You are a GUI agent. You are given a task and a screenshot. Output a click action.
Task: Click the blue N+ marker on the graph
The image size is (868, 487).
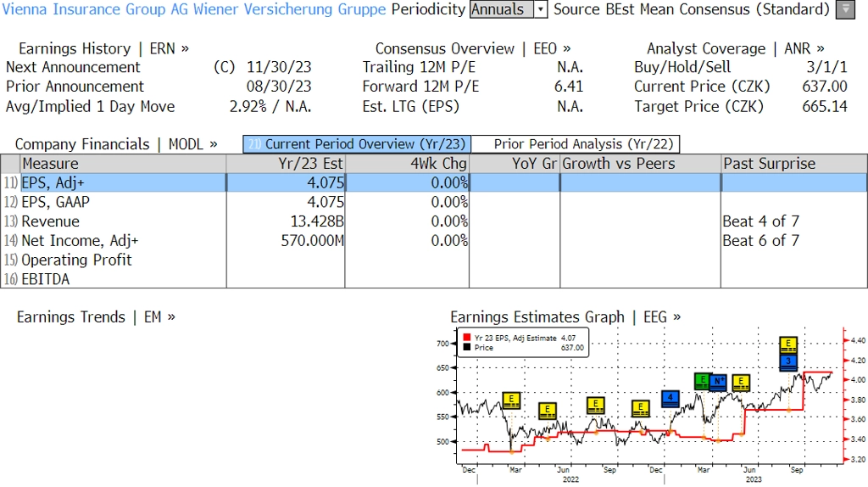[719, 383]
